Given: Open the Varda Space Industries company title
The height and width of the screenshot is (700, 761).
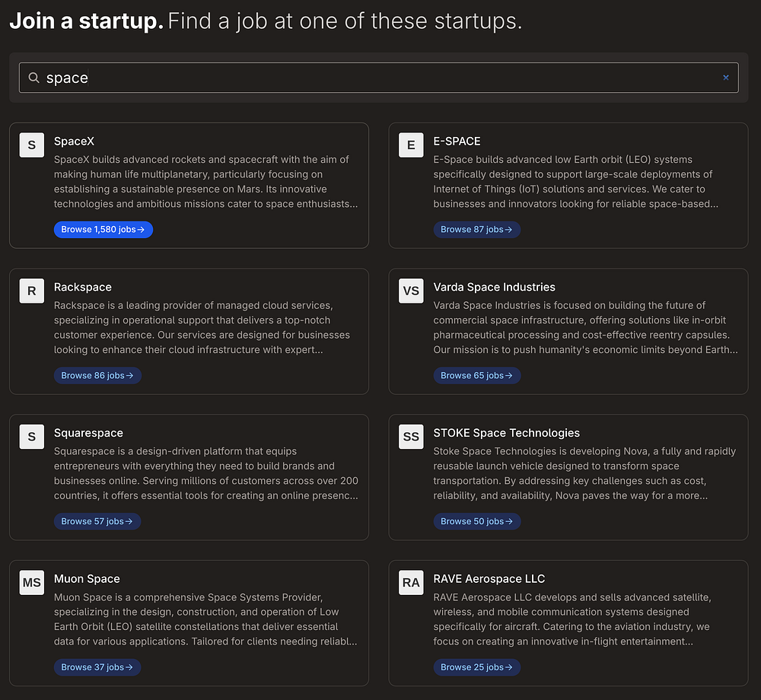Looking at the screenshot, I should 495,287.
